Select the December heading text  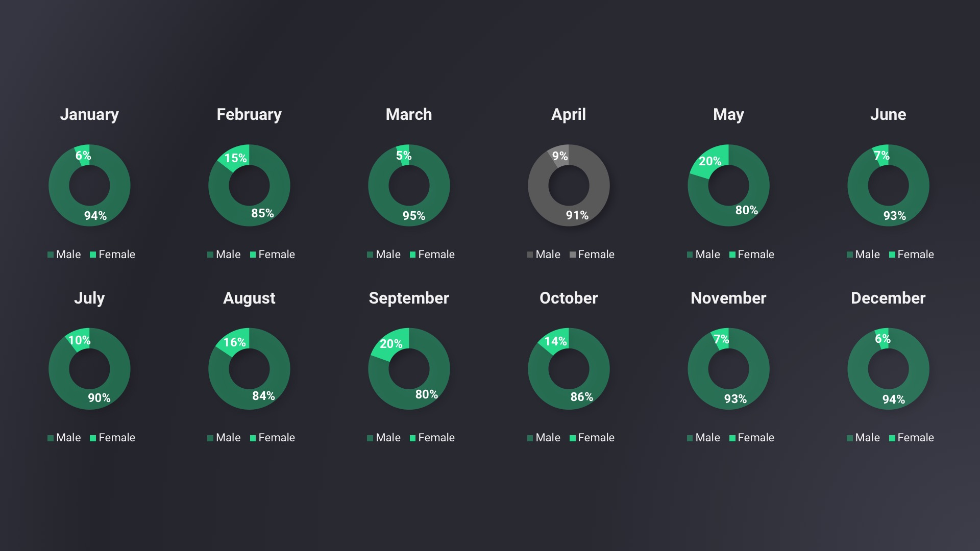pyautogui.click(x=888, y=298)
